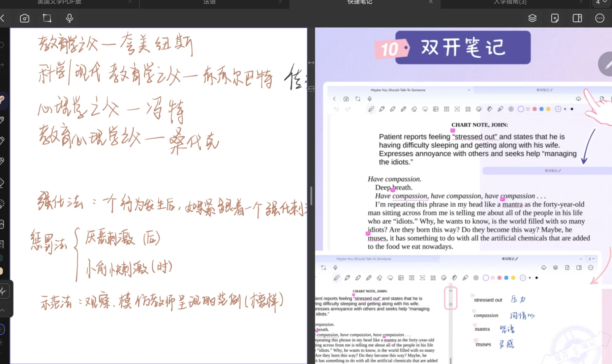Expand the insert image tool options

(2, 223)
